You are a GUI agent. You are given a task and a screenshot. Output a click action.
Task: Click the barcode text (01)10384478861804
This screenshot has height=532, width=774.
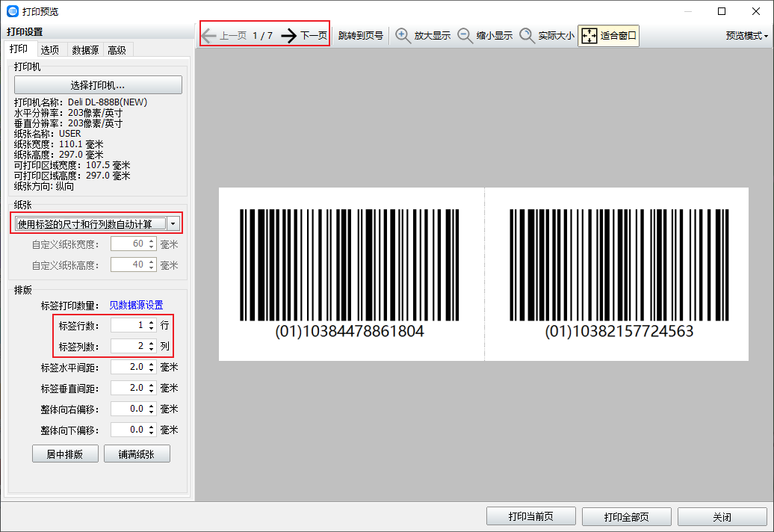click(x=350, y=331)
